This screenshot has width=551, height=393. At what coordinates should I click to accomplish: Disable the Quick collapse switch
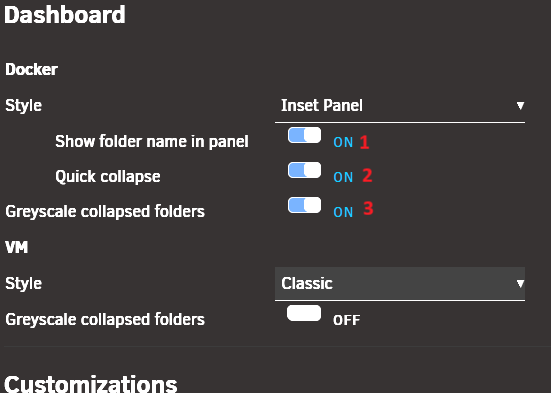coord(304,170)
